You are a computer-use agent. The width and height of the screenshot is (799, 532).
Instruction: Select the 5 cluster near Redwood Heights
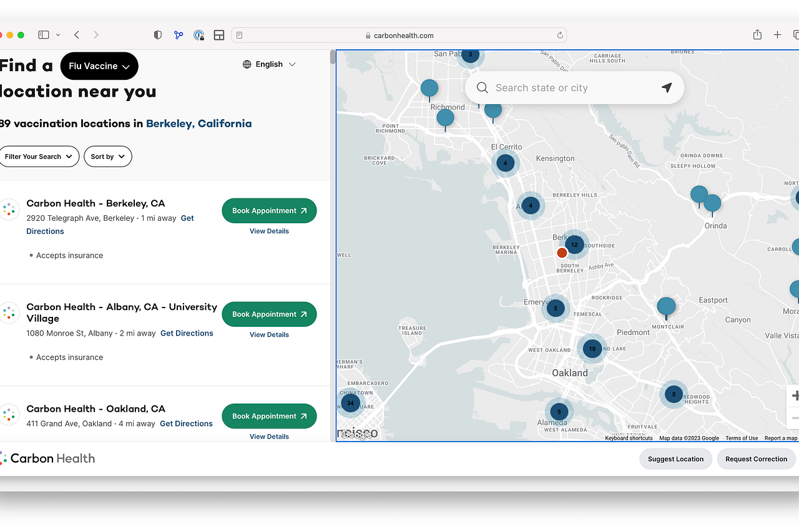tap(674, 394)
